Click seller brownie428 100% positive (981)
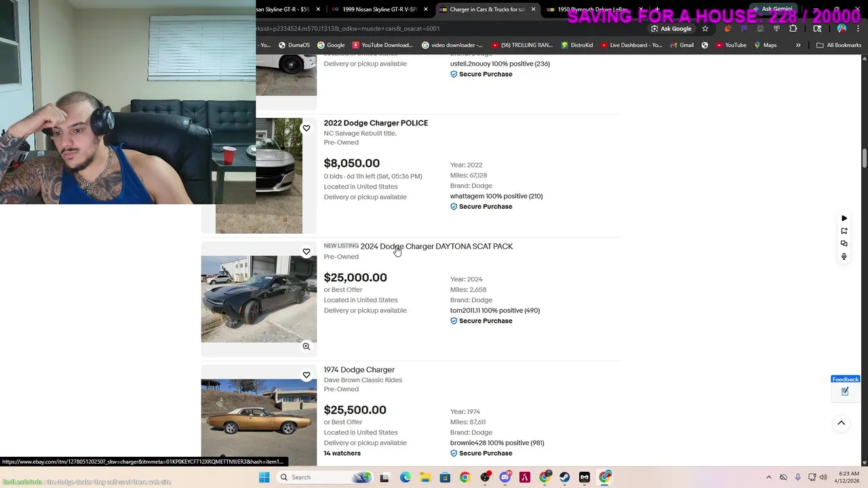The height and width of the screenshot is (488, 868). 497,443
